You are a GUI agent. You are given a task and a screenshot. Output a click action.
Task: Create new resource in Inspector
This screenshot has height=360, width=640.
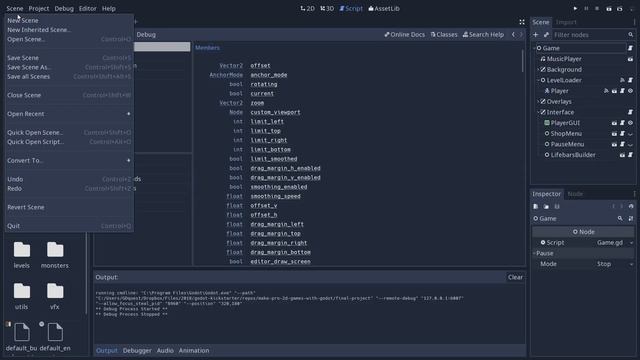[536, 207]
